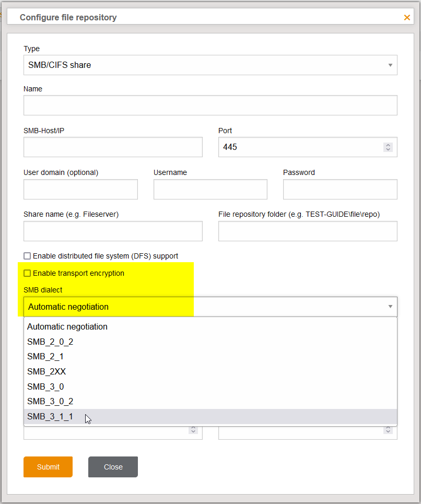Click the File repository folder field
Viewport: 421px width, 504px height.
click(307, 231)
